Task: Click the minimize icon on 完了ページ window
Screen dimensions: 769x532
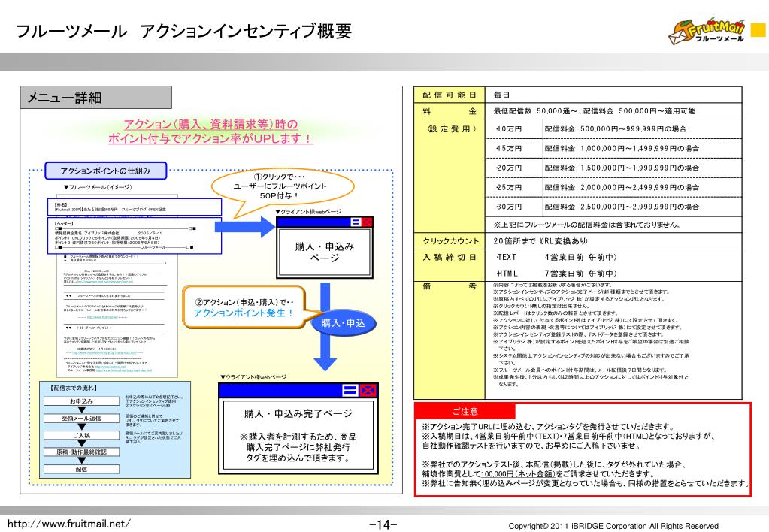Action: point(350,390)
